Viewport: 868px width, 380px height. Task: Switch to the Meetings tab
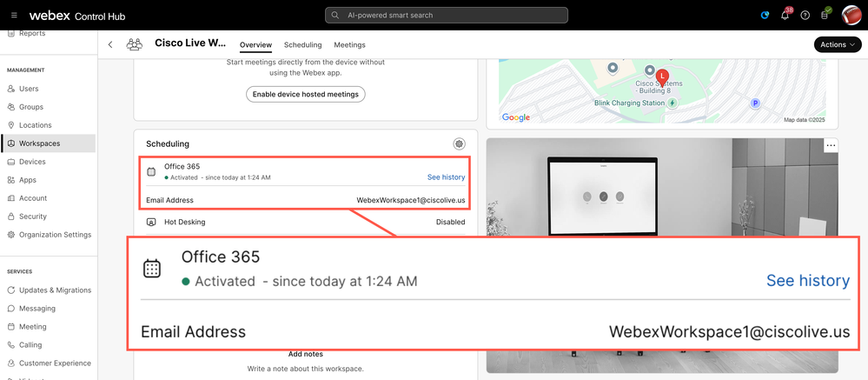click(x=349, y=45)
